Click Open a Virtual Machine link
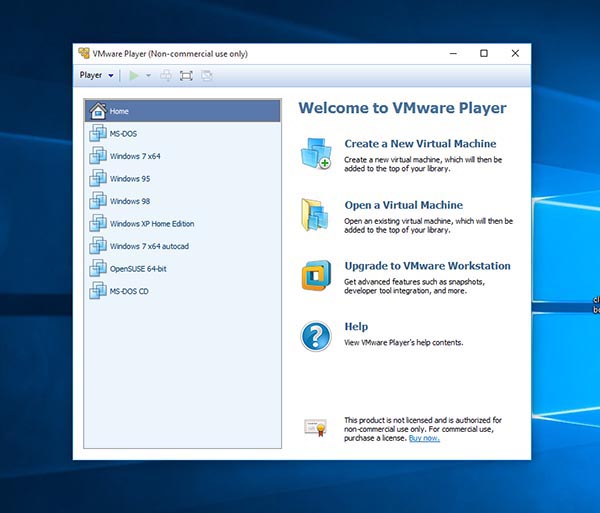The image size is (600, 513). [x=404, y=205]
